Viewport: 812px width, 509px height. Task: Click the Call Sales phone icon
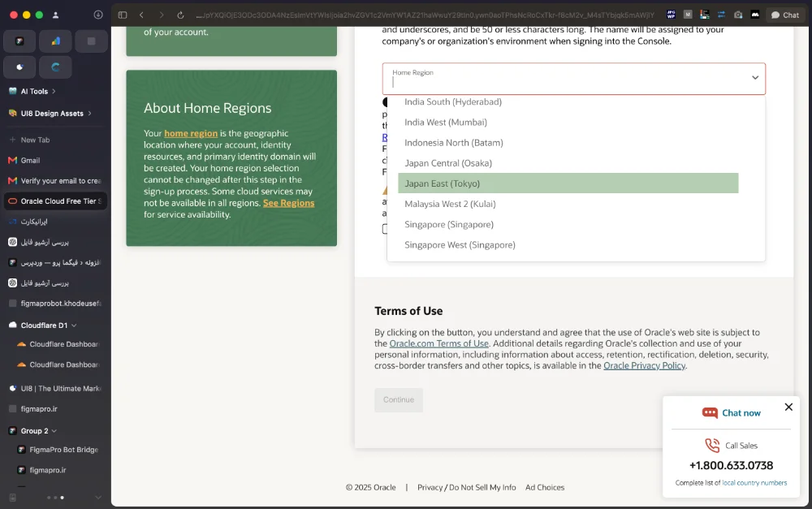click(x=712, y=446)
